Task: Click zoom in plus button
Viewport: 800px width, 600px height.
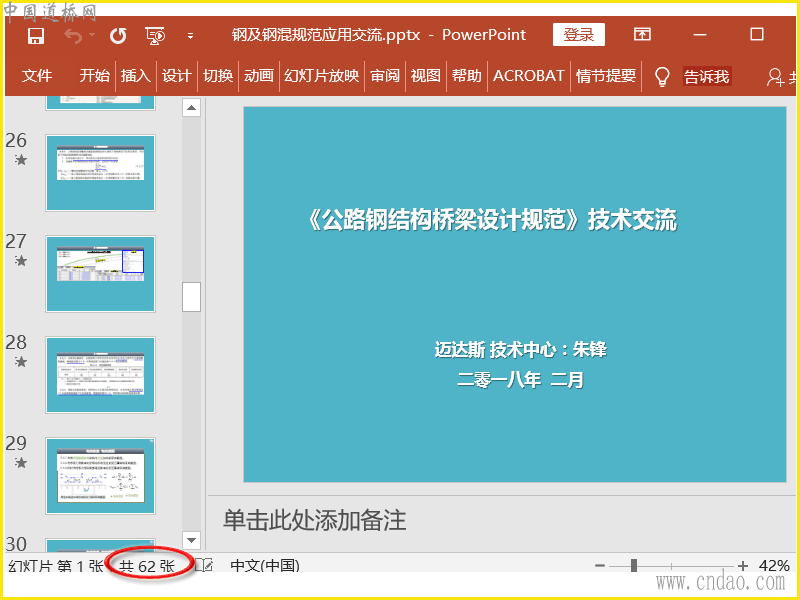Action: [743, 565]
